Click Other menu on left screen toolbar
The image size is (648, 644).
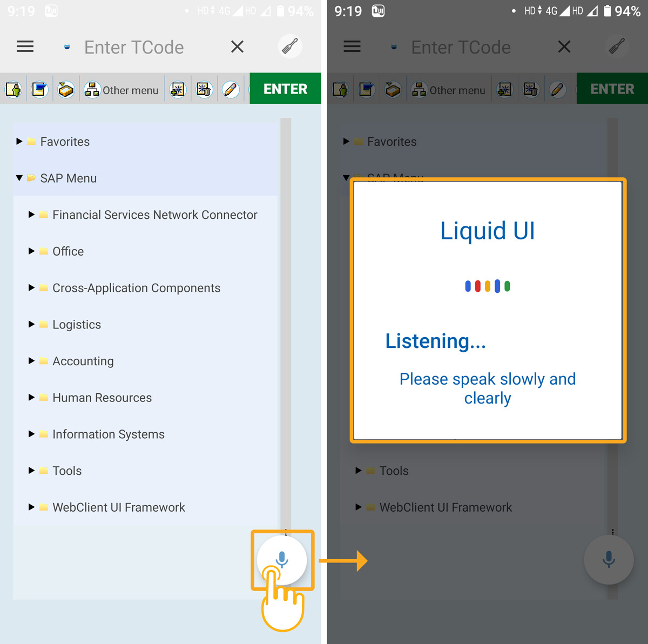tap(122, 90)
